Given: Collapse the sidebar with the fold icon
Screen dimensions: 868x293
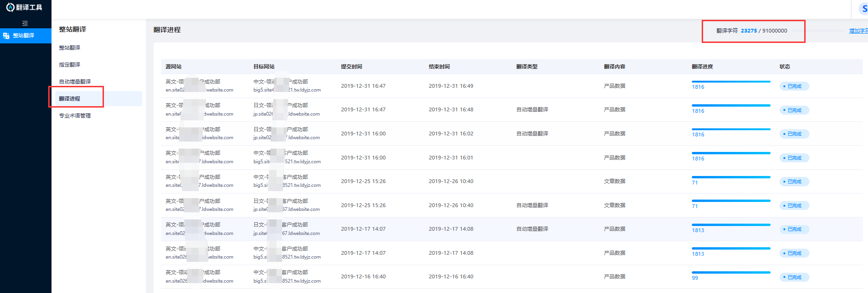Looking at the screenshot, I should (x=25, y=23).
